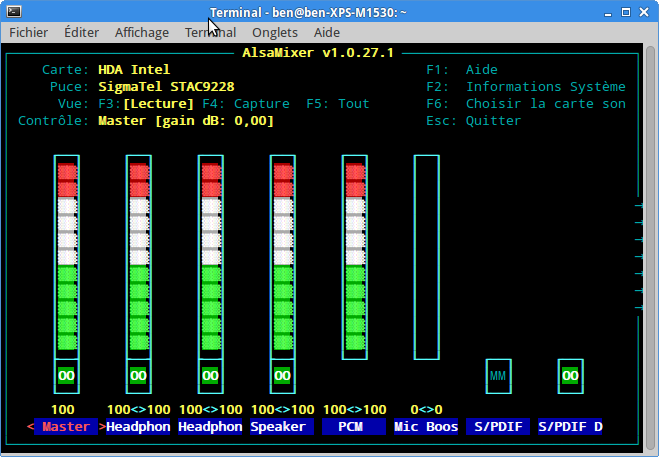This screenshot has width=659, height=457.
Task: Select the PCM channel label
Action: point(354,427)
